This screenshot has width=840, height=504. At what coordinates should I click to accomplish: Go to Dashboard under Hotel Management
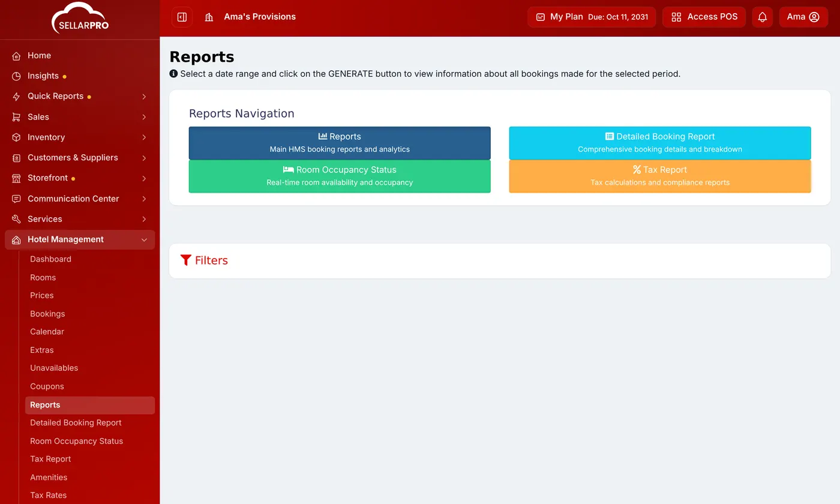(50, 259)
